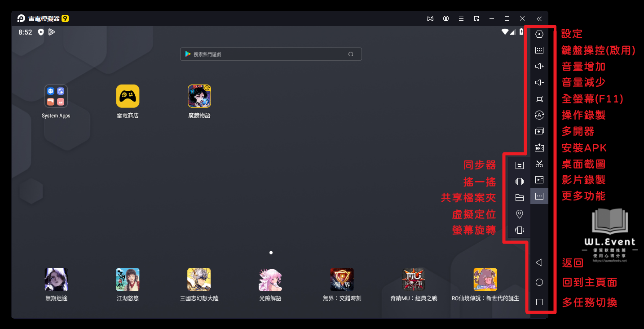The height and width of the screenshot is (329, 644).
Task: Click the Install APK icon
Action: pyautogui.click(x=539, y=147)
